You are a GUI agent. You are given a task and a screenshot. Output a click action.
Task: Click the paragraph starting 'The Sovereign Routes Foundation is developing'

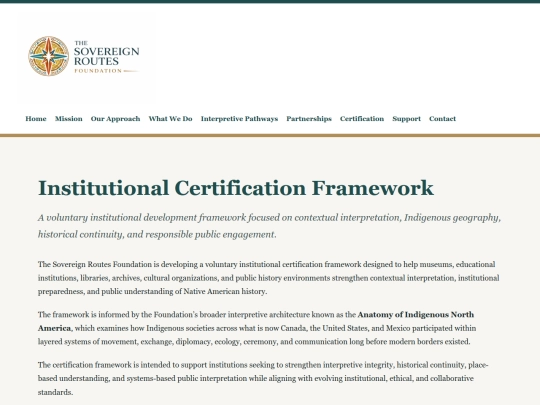pos(269,278)
